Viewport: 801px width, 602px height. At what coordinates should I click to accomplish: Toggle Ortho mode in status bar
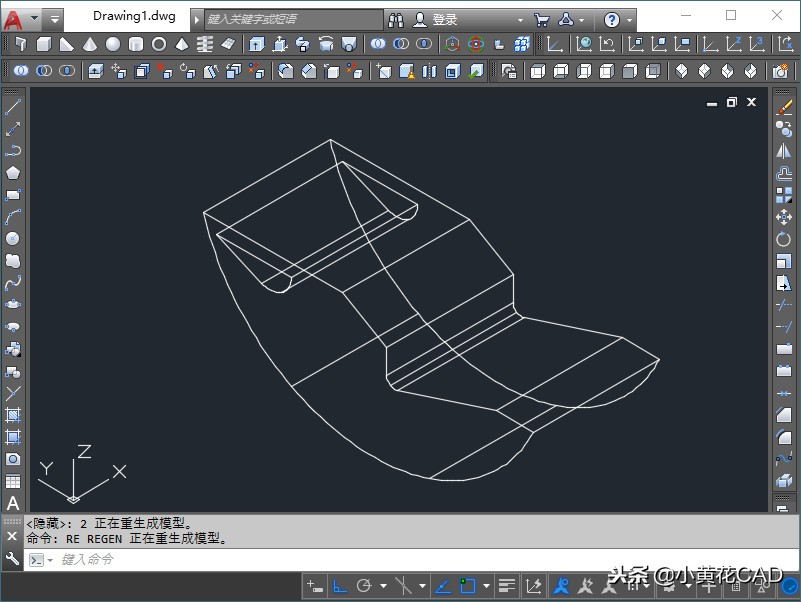pyautogui.click(x=340, y=586)
